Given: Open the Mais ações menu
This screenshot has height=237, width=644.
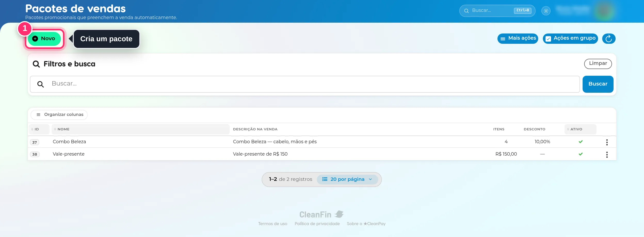Looking at the screenshot, I should point(518,38).
